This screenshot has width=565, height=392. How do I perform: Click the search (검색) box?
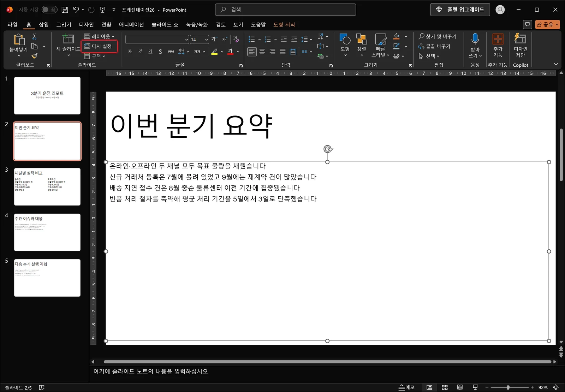pos(285,10)
